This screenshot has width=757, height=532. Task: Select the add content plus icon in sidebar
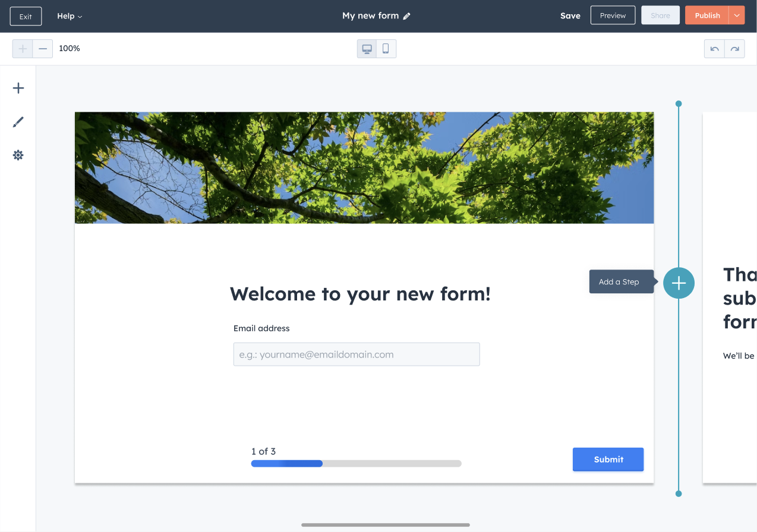point(18,87)
